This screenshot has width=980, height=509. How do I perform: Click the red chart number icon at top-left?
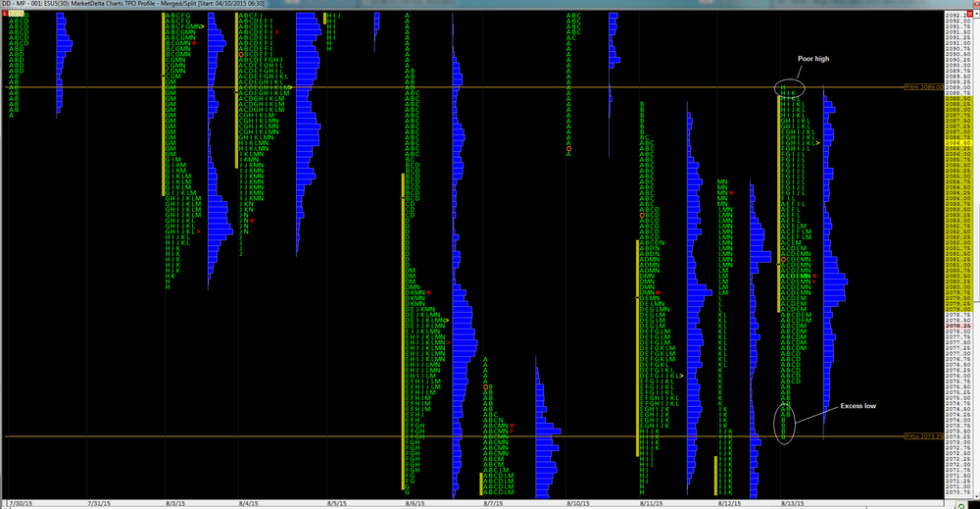(5, 13)
